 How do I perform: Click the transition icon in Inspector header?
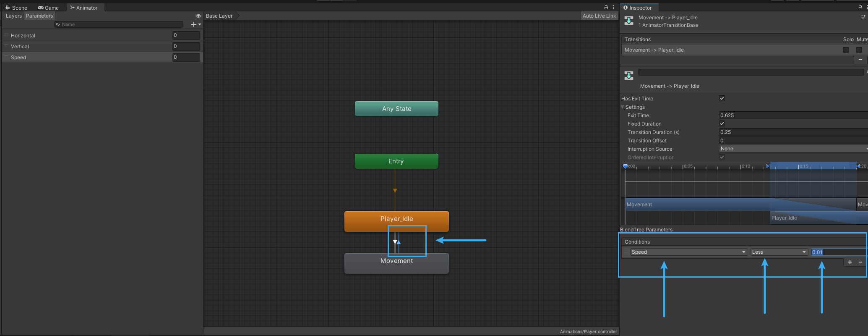tap(629, 21)
